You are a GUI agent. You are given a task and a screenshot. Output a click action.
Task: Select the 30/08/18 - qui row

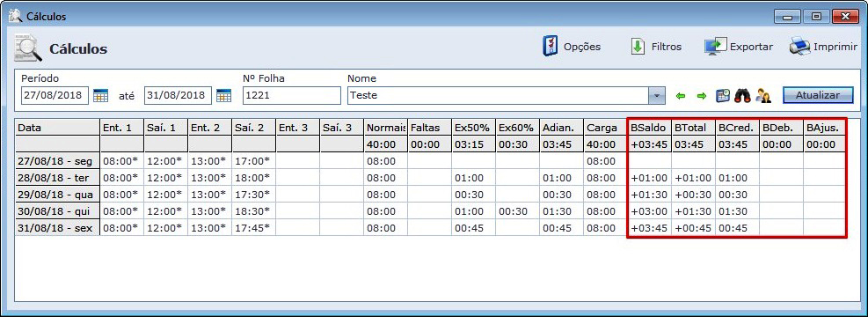431,211
